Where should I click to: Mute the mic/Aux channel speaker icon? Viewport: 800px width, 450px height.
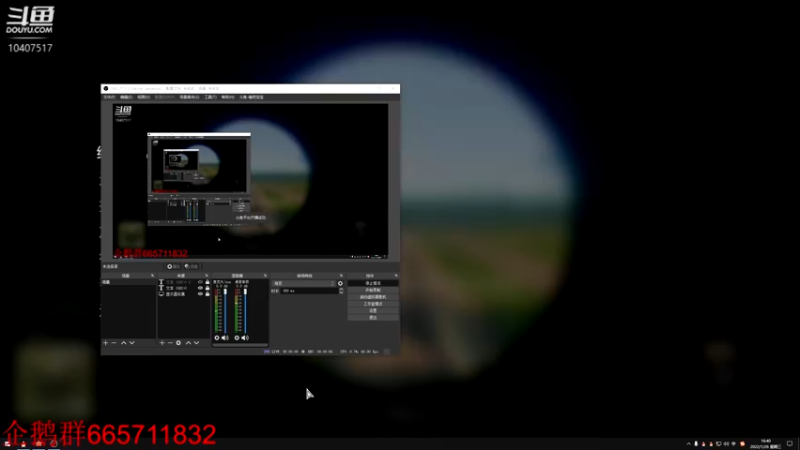225,338
